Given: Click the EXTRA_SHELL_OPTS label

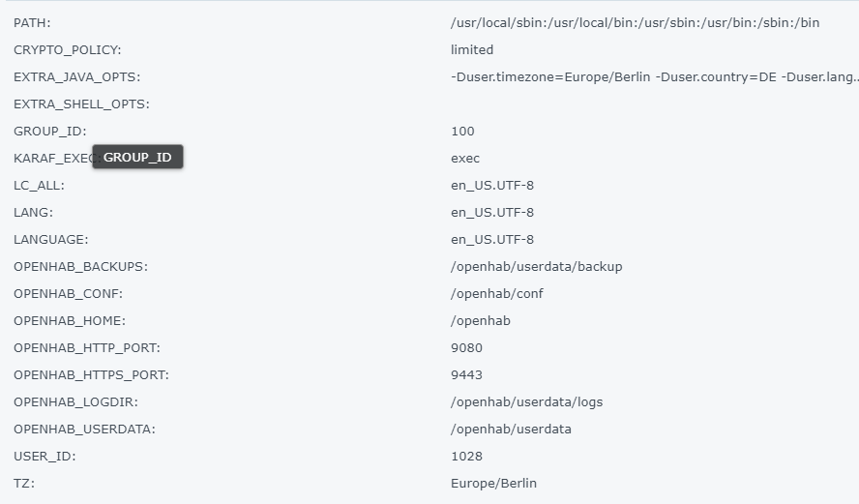Looking at the screenshot, I should pyautogui.click(x=81, y=104).
